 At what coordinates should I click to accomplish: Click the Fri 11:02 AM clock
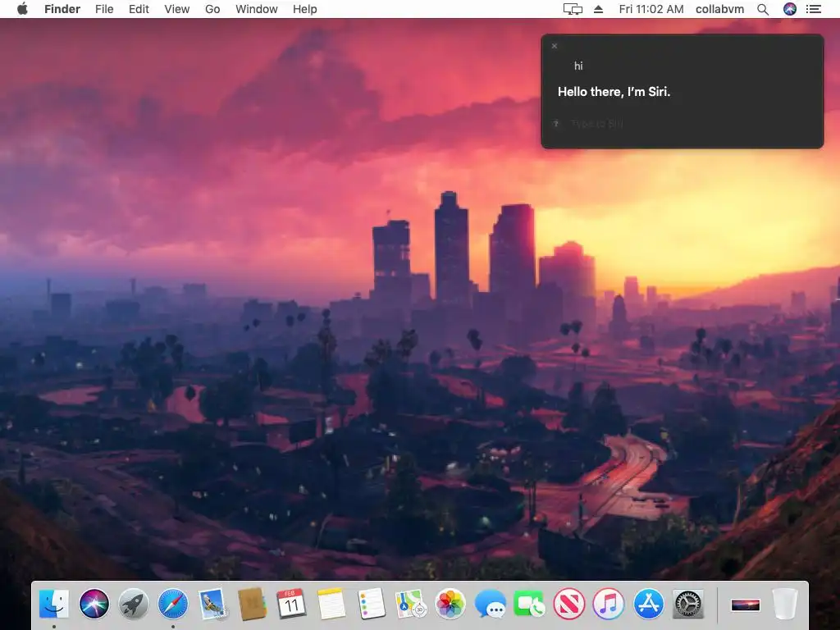[651, 9]
